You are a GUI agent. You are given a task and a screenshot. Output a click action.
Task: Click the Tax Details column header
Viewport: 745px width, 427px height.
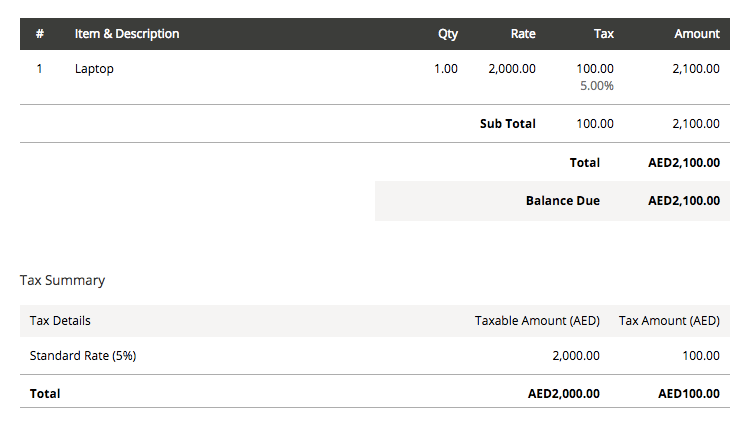click(x=60, y=321)
